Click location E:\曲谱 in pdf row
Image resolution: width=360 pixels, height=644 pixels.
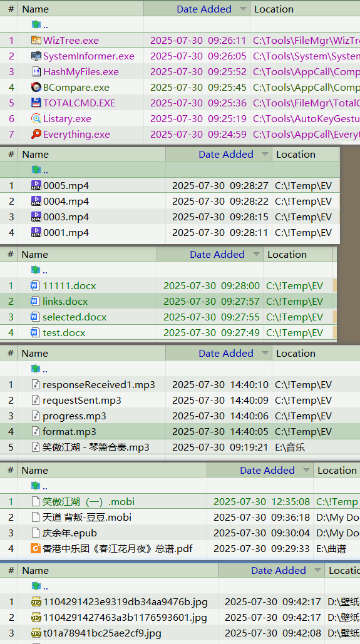point(331,548)
